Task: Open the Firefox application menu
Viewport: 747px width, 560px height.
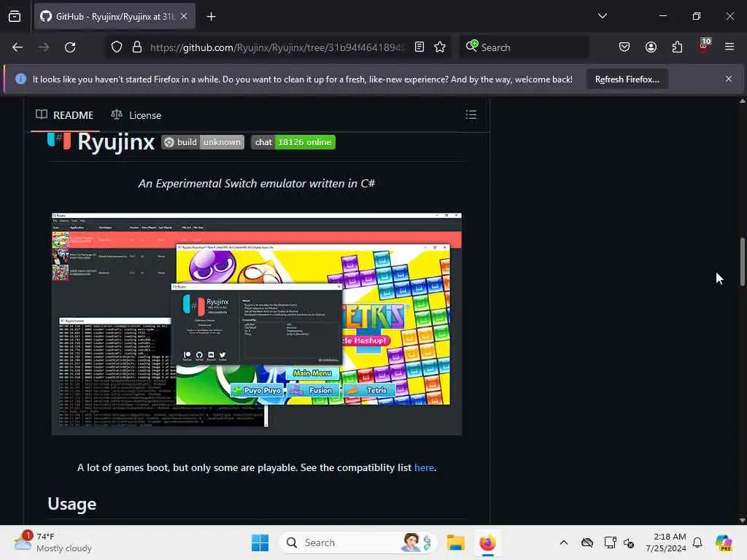Action: (x=729, y=47)
